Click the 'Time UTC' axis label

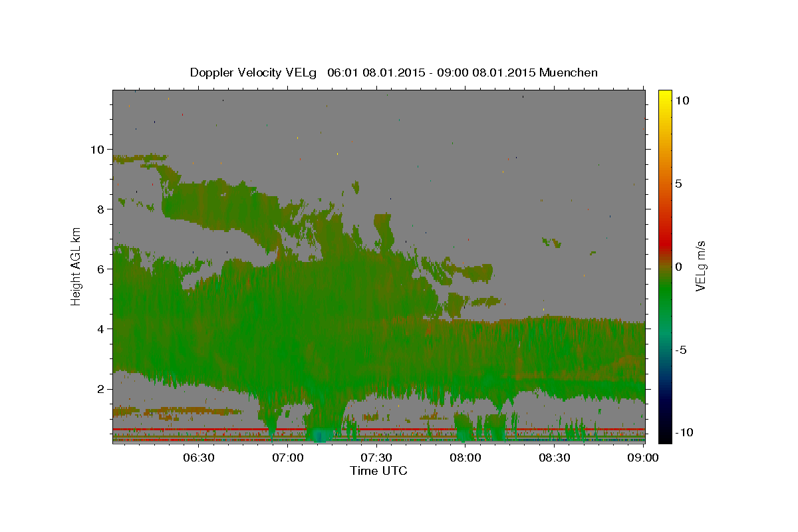(378, 471)
